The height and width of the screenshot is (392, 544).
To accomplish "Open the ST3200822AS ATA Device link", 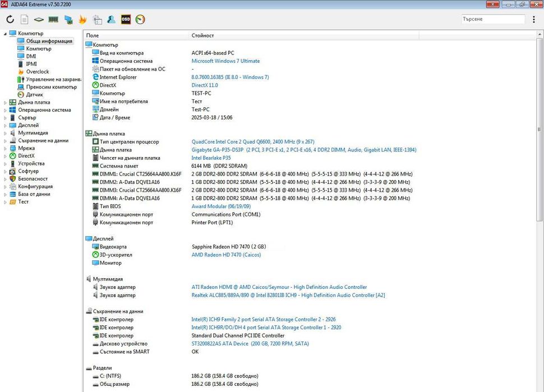I will (250, 343).
